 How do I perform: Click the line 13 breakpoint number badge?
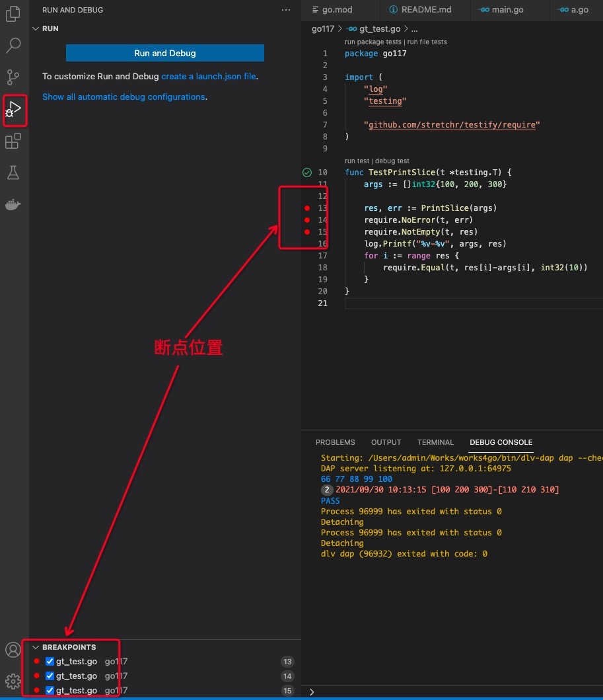pos(288,662)
